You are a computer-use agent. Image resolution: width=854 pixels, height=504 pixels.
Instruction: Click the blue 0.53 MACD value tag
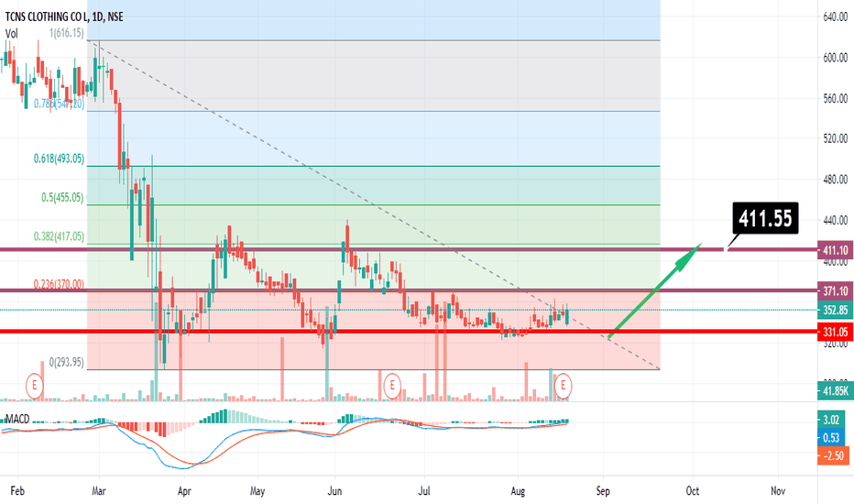[831, 437]
